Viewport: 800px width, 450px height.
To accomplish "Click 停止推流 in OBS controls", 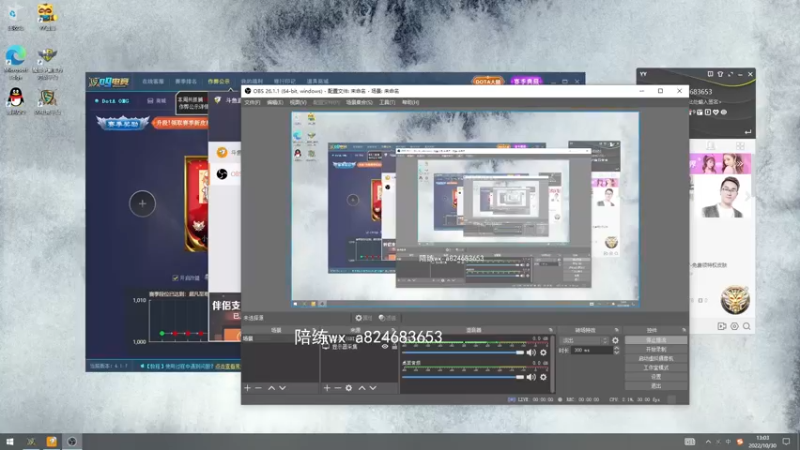I will click(x=656, y=340).
